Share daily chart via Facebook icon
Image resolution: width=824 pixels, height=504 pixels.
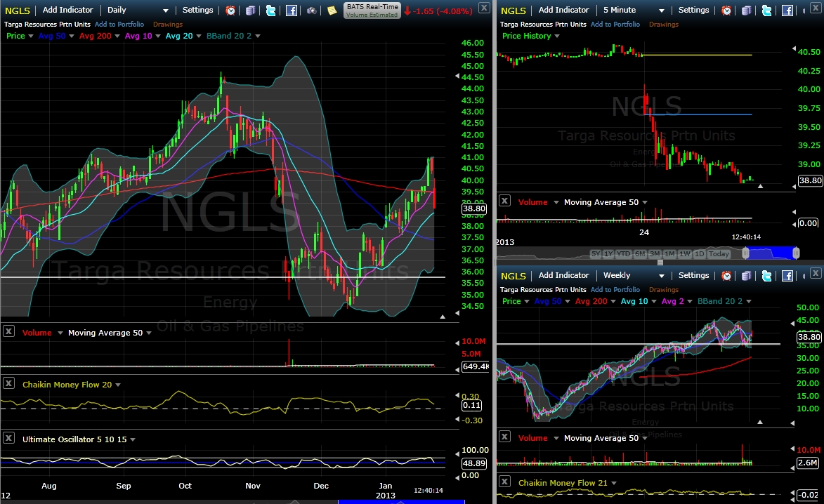tap(292, 10)
